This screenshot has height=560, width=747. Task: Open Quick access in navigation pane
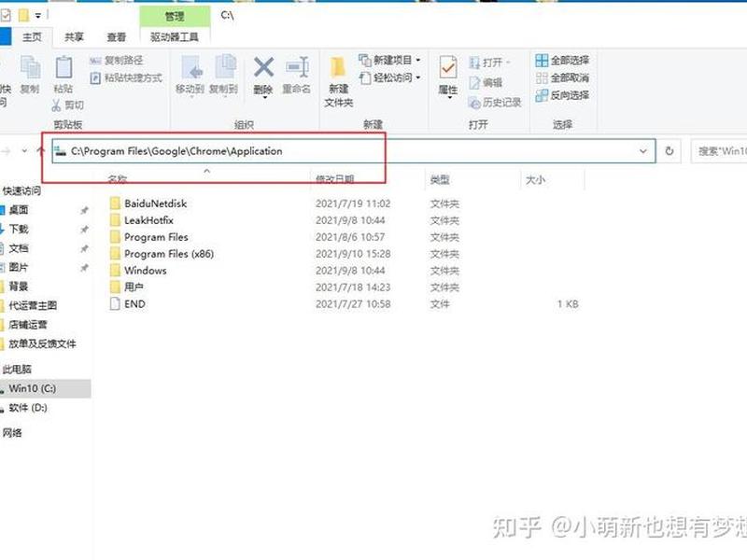21,191
